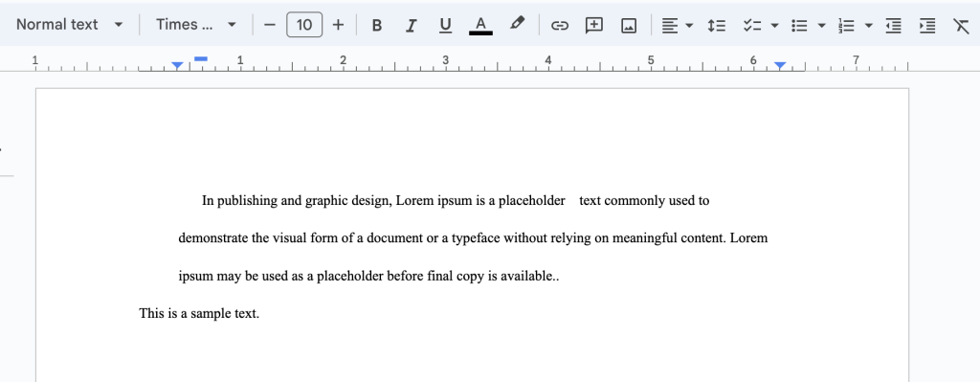980x382 pixels.
Task: Toggle bold formatting
Action: coord(376,26)
